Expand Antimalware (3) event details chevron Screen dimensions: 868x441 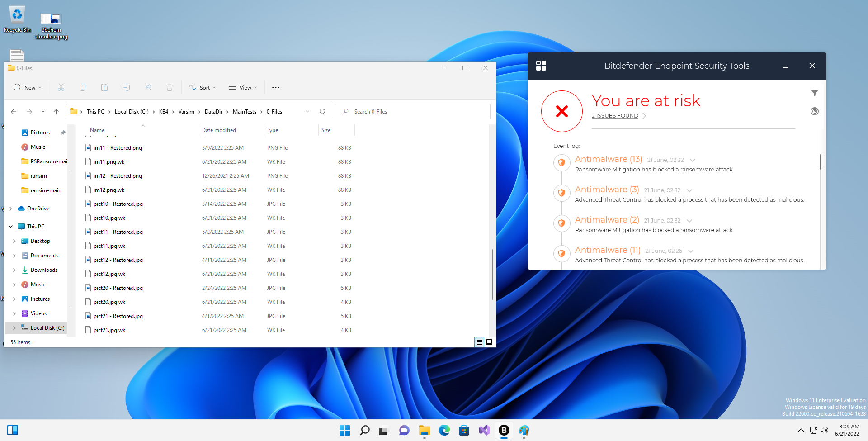(x=689, y=190)
